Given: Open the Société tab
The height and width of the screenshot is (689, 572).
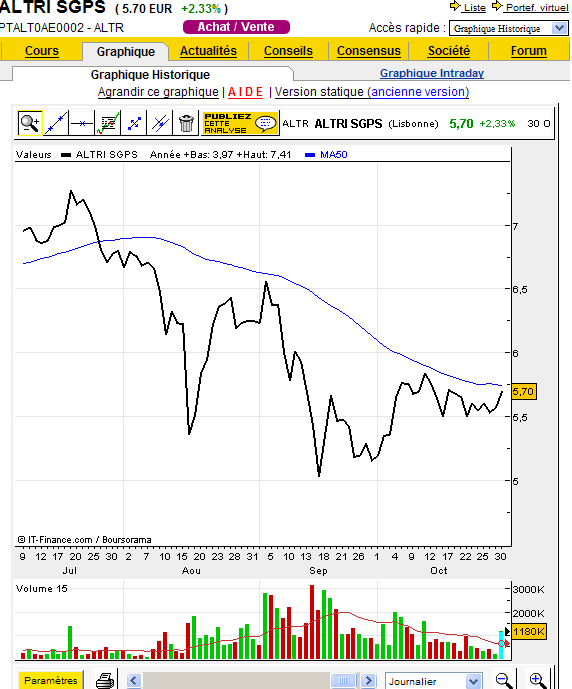Looking at the screenshot, I should tap(449, 51).
